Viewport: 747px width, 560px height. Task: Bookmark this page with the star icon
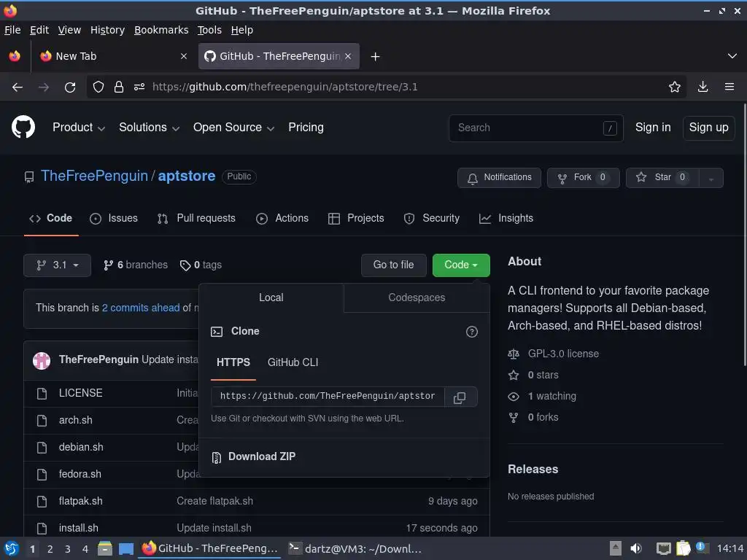(675, 87)
